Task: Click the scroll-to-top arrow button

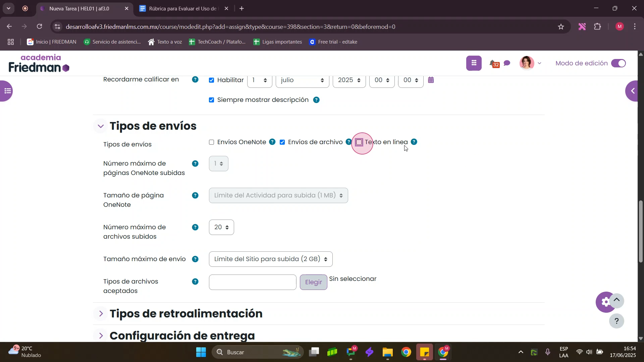Action: (x=616, y=301)
